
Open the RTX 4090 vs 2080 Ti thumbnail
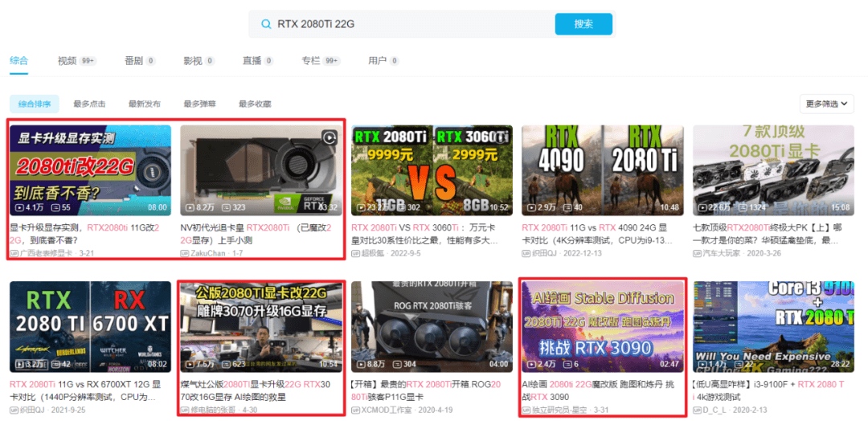click(x=603, y=170)
